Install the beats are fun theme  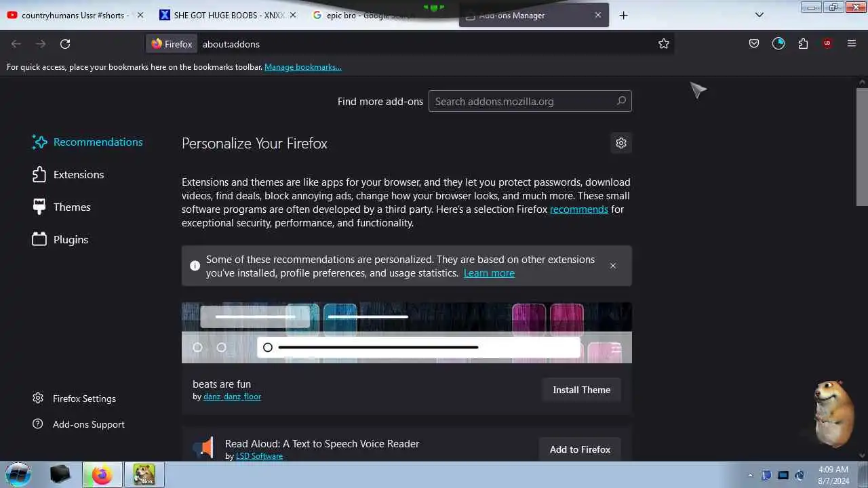(x=582, y=390)
